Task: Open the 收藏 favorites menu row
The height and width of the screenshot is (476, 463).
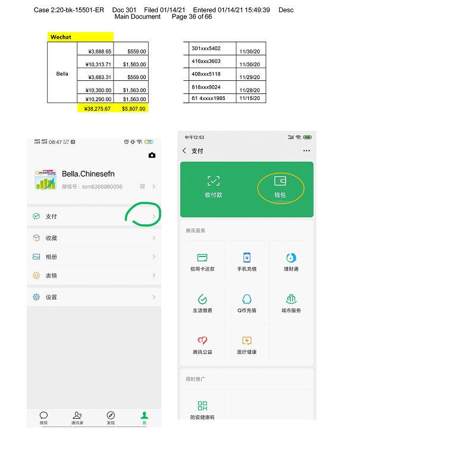Action: pos(94,237)
